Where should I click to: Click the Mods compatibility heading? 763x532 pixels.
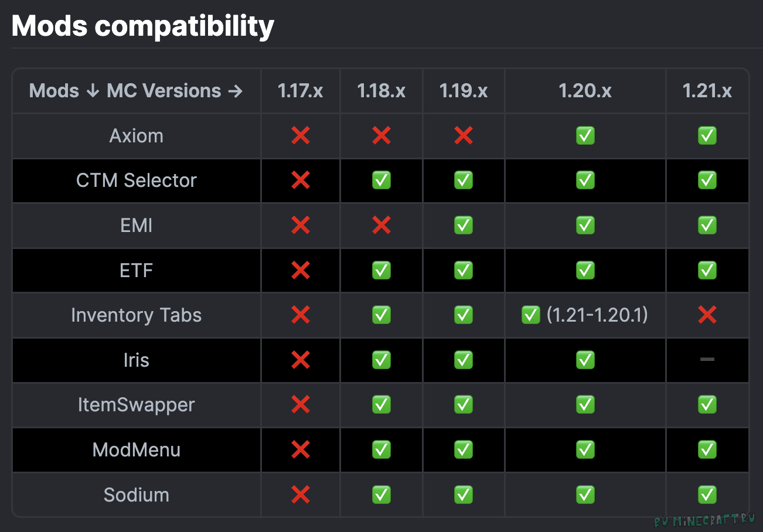click(143, 26)
